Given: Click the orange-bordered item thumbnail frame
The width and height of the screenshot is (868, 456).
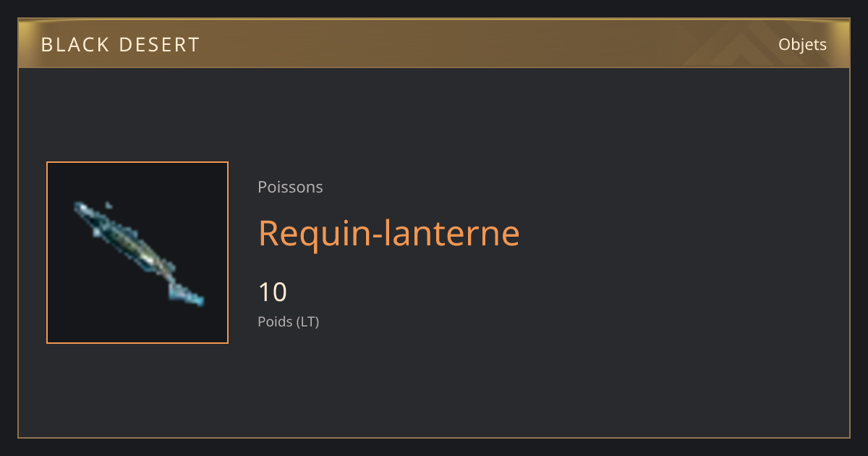Looking at the screenshot, I should [137, 253].
